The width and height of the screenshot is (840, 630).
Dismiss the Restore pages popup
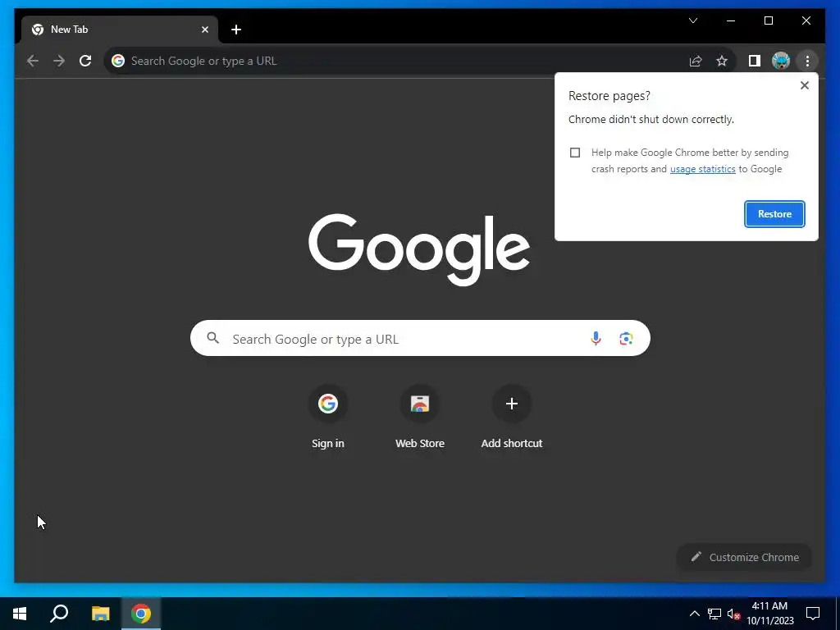[804, 85]
